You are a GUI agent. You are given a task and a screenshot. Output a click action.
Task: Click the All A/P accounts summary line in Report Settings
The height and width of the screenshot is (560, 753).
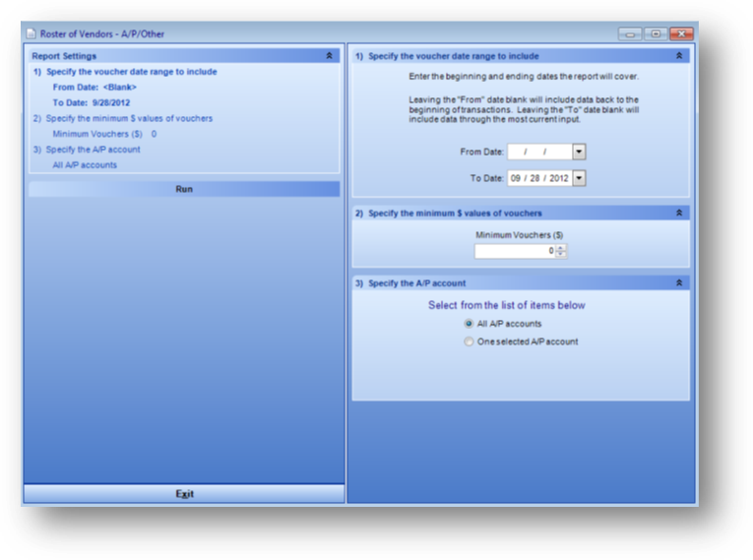pos(85,164)
